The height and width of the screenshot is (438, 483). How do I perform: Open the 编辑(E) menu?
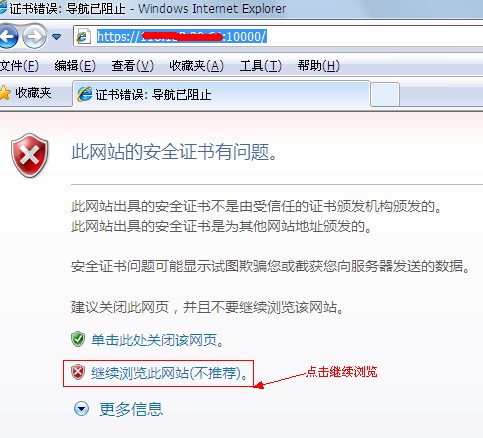click(75, 66)
